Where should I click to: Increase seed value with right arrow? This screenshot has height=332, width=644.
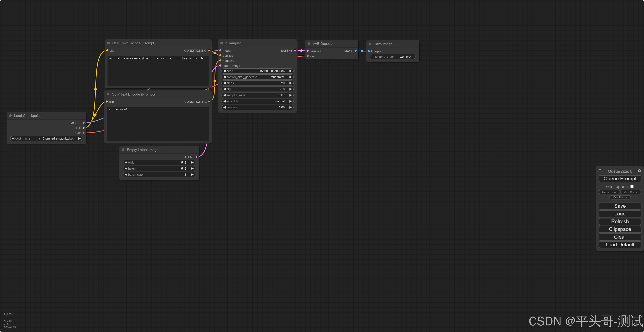pos(290,71)
